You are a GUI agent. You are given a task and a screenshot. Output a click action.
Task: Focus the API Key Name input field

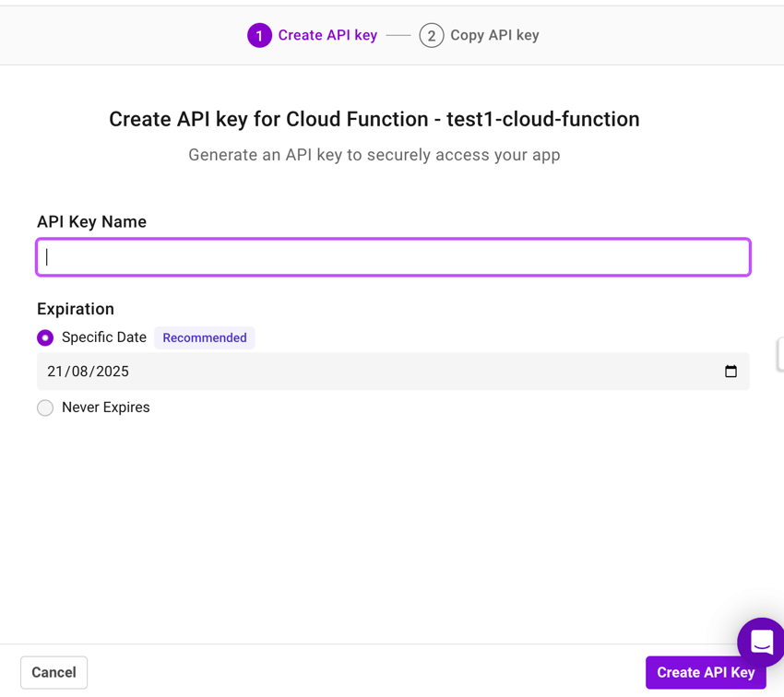[x=392, y=257]
